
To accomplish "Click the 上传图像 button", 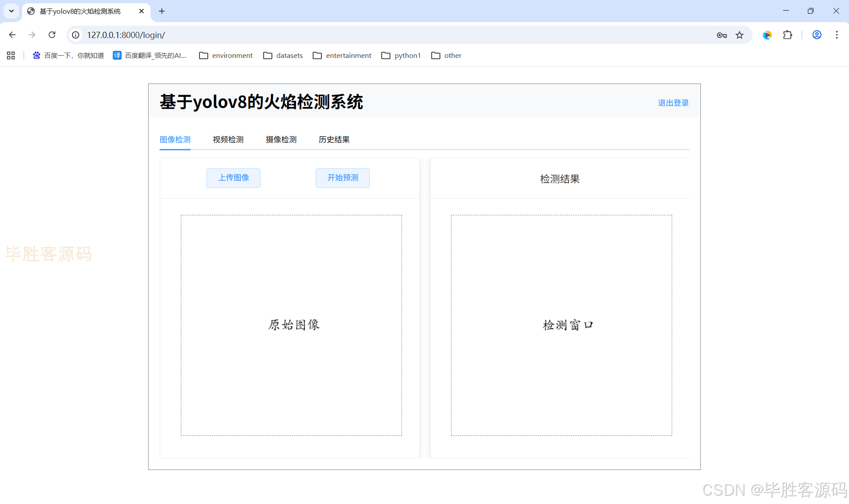I will coord(233,178).
